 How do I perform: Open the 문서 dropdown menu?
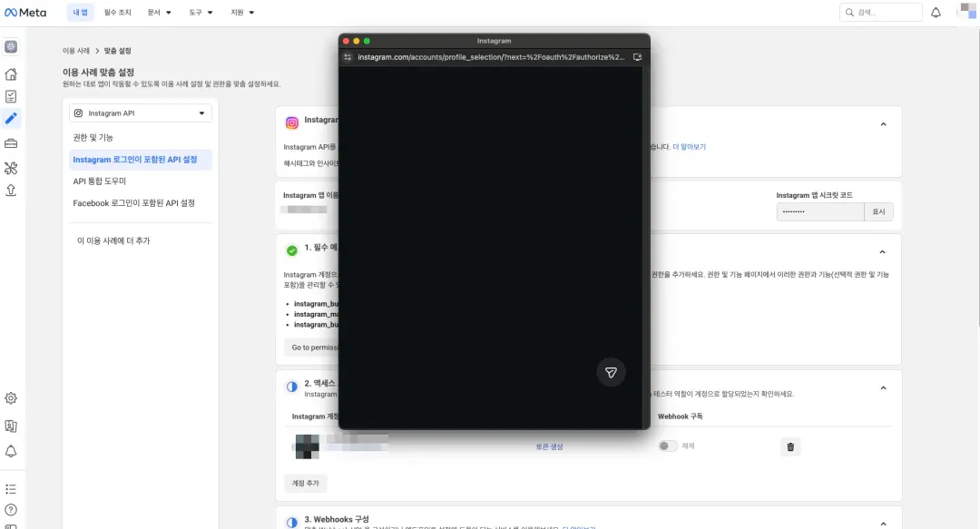(160, 13)
